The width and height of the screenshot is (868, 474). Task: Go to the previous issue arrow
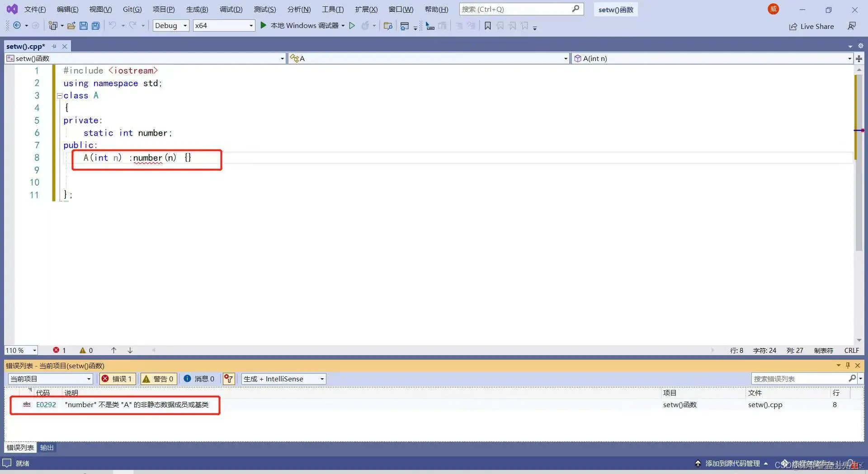coord(114,350)
